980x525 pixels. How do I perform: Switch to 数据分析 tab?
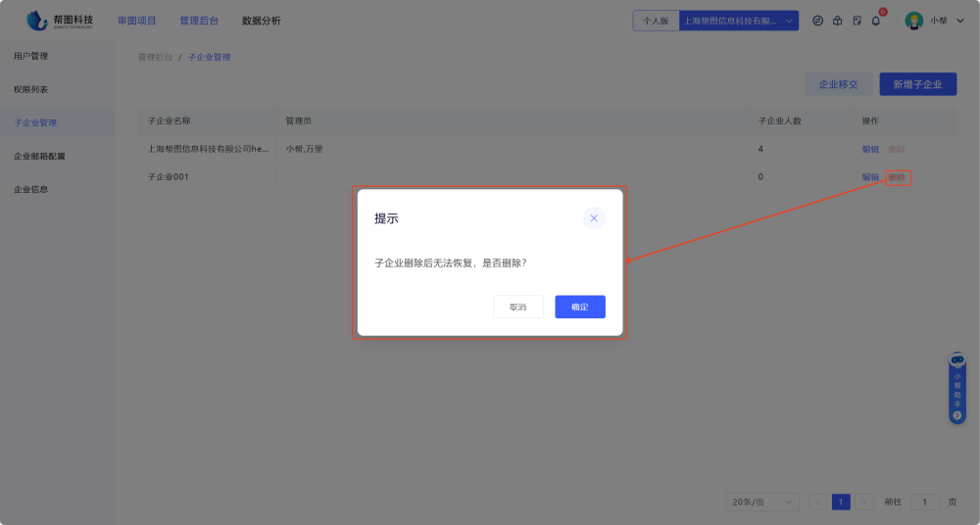tap(261, 21)
